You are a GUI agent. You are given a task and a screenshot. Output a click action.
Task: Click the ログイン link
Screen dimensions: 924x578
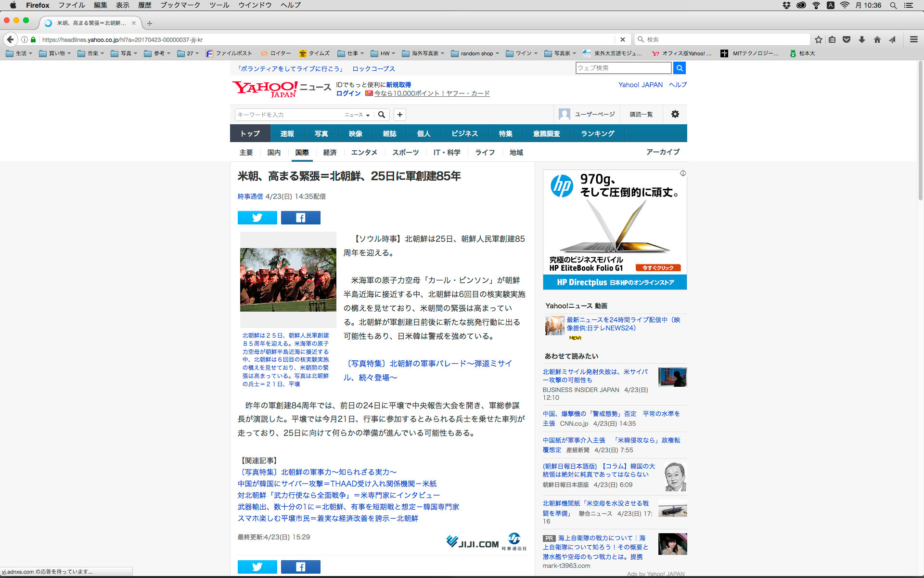348,93
